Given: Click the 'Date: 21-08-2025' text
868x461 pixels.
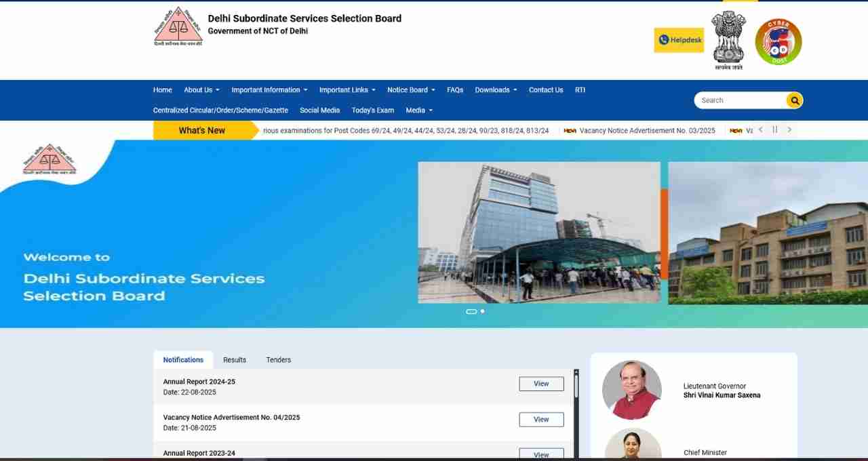Looking at the screenshot, I should pos(190,428).
